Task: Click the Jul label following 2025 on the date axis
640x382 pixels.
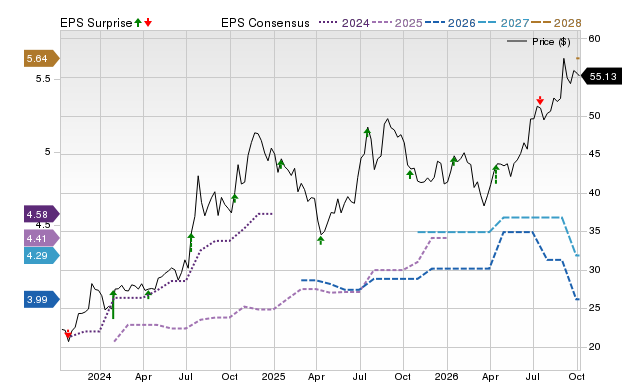Action: (x=360, y=376)
